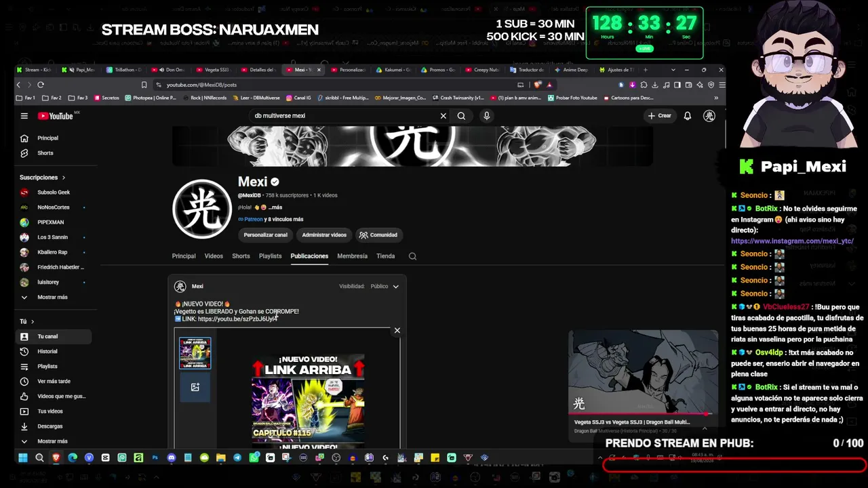Open YouTube notifications bell
The width and height of the screenshot is (868, 488).
(x=688, y=116)
